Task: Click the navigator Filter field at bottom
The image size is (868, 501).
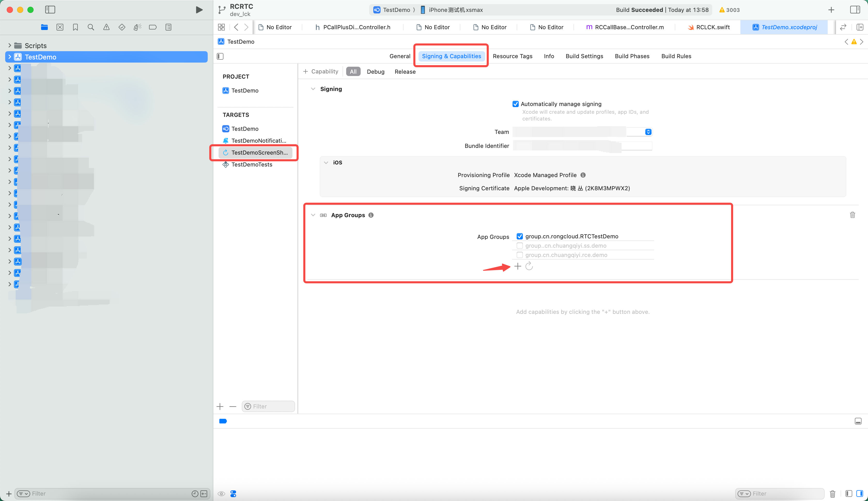Action: [112, 494]
